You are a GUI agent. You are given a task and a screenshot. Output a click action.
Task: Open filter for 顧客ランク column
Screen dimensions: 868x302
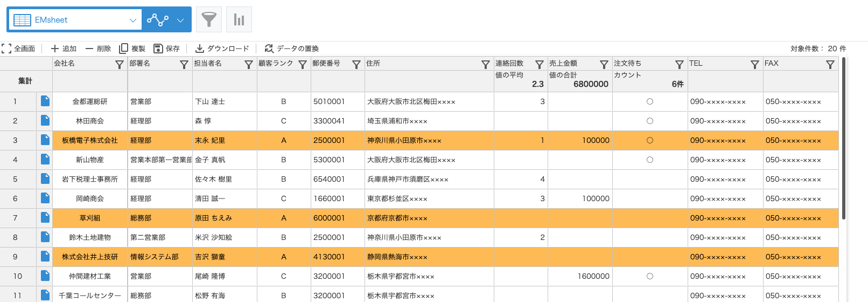(x=303, y=65)
